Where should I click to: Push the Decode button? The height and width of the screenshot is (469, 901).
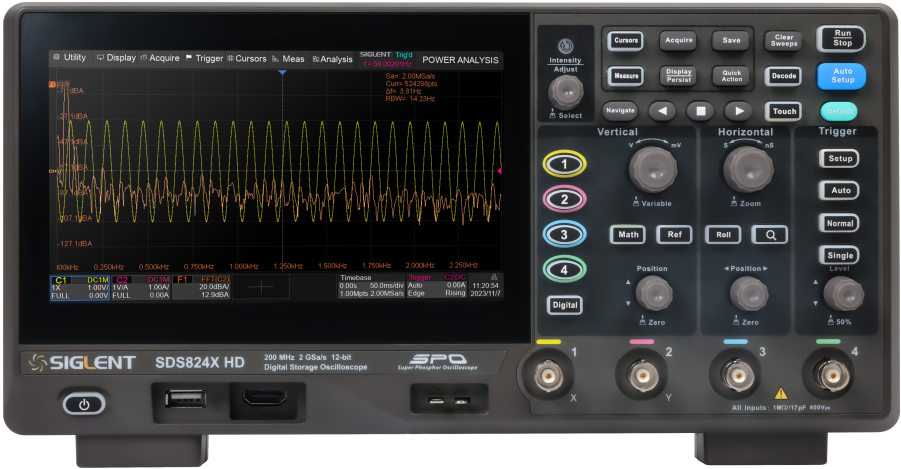click(x=783, y=76)
